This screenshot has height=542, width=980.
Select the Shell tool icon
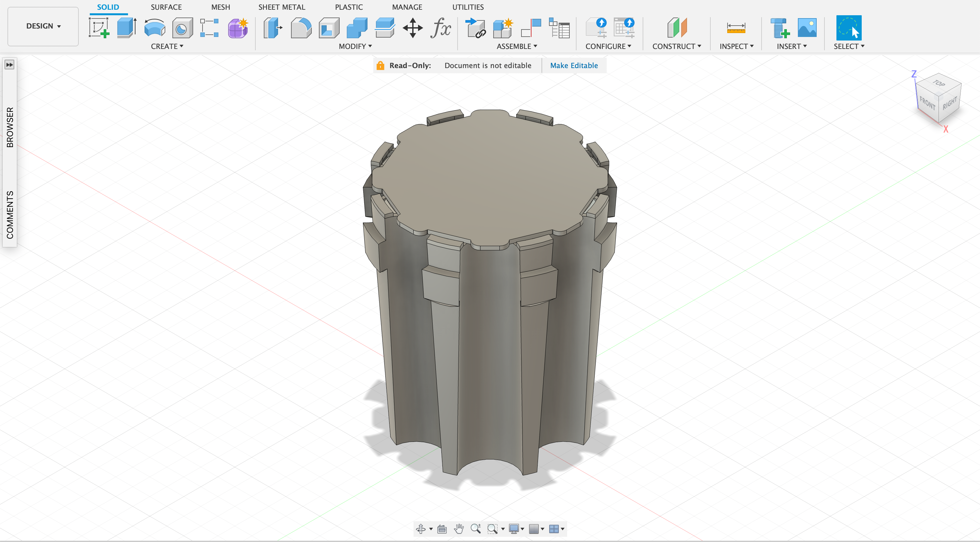(x=329, y=28)
